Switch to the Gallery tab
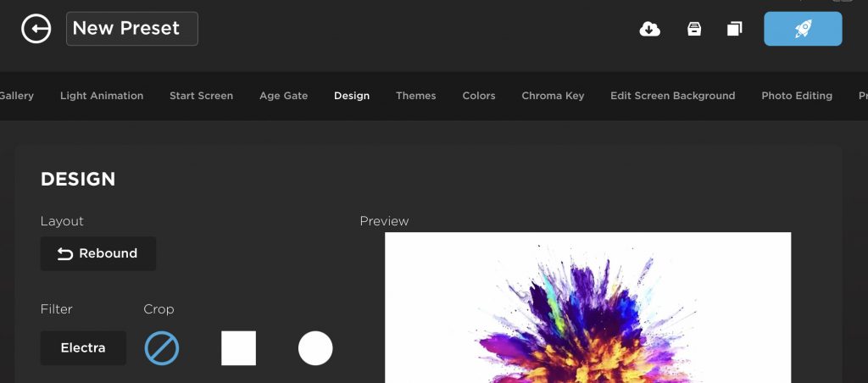The width and height of the screenshot is (868, 383). pos(17,96)
